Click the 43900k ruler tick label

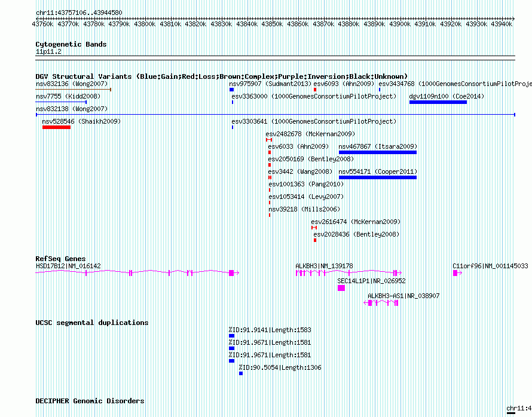point(400,24)
